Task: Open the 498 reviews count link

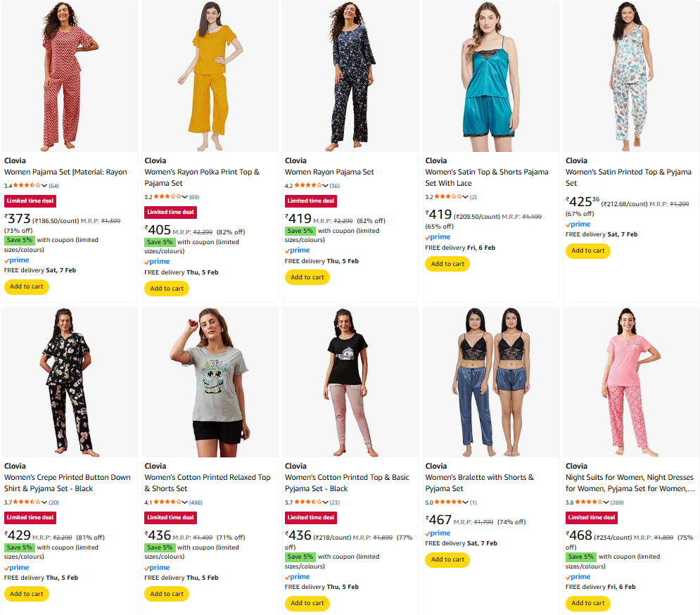Action: tap(196, 502)
